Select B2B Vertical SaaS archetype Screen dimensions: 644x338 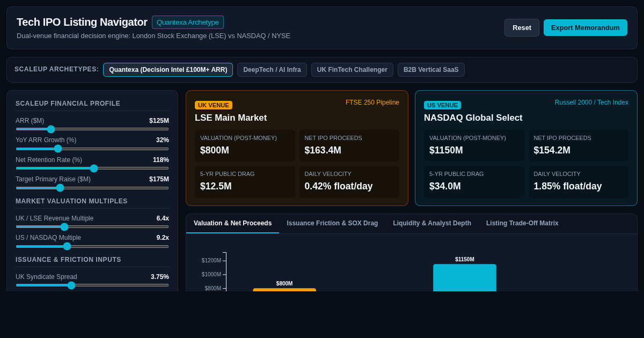pyautogui.click(x=431, y=70)
